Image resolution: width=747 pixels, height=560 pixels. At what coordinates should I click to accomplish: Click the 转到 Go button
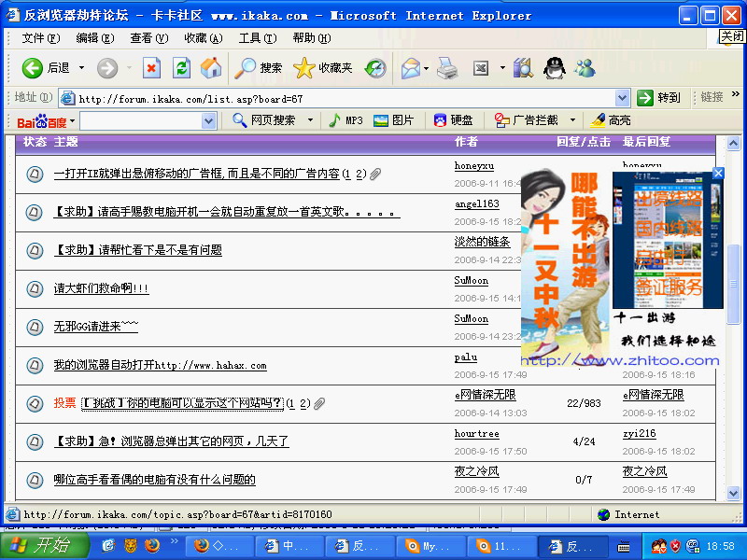(659, 98)
